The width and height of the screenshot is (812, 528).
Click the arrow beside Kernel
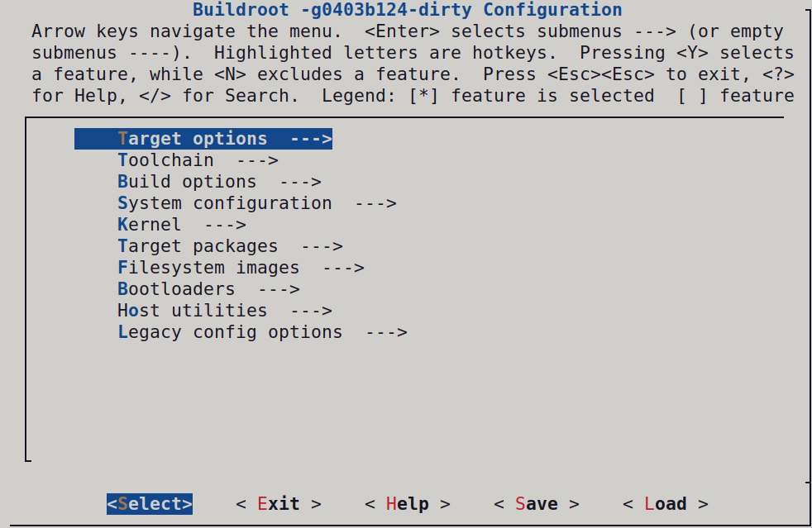click(x=225, y=225)
